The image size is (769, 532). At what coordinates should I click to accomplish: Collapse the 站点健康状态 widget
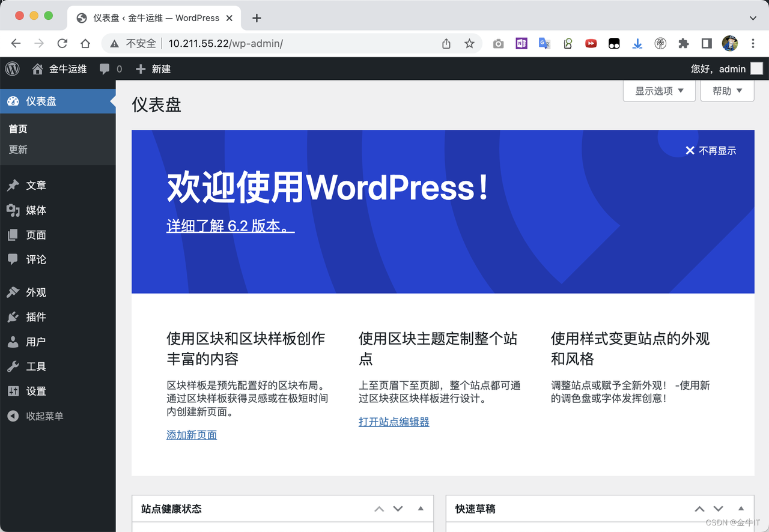tap(420, 509)
